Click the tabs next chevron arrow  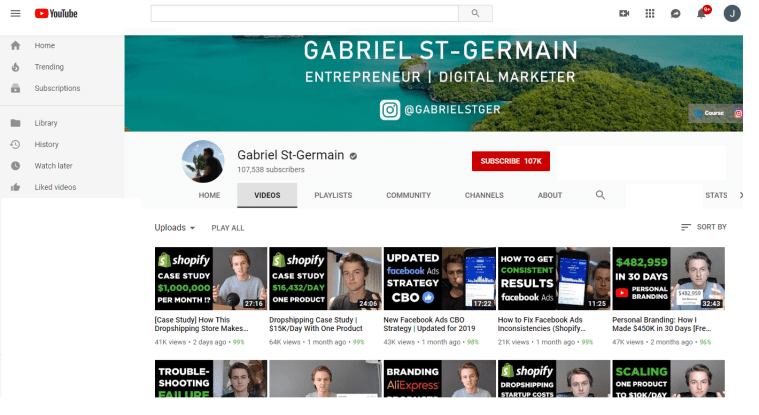741,195
